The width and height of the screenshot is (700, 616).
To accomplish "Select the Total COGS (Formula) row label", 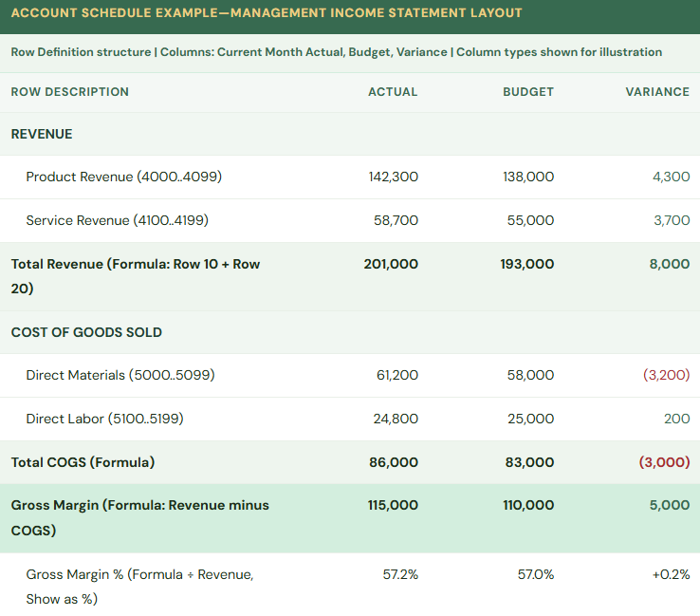I will pyautogui.click(x=83, y=462).
